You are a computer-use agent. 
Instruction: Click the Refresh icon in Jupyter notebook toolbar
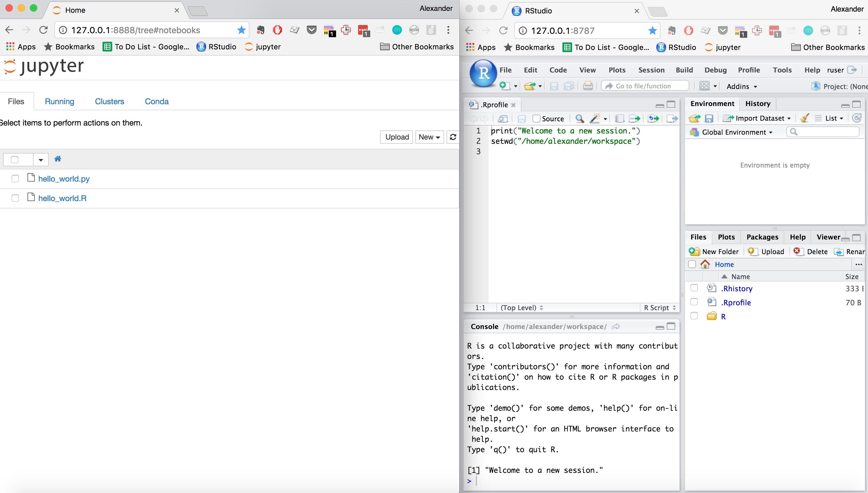[453, 137]
